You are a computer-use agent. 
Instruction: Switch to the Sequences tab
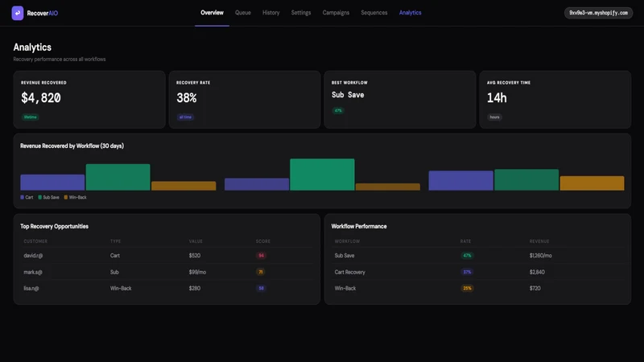tap(374, 13)
